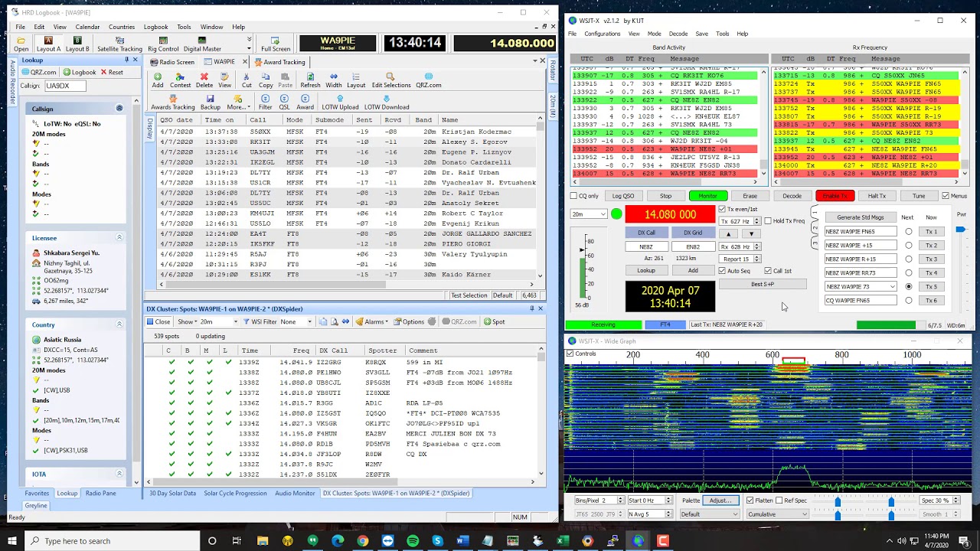Toggle the Call 1st checkbox
This screenshot has height=551, width=980.
(768, 271)
